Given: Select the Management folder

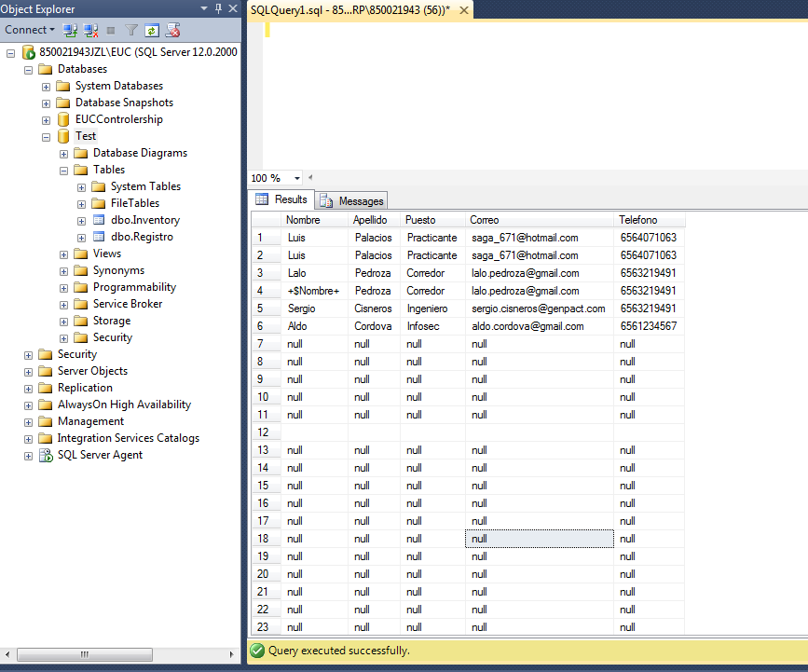Looking at the screenshot, I should [x=90, y=421].
